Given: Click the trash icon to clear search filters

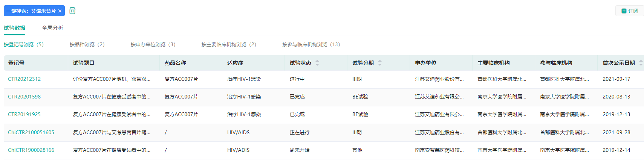Looking at the screenshot, I should (72, 11).
